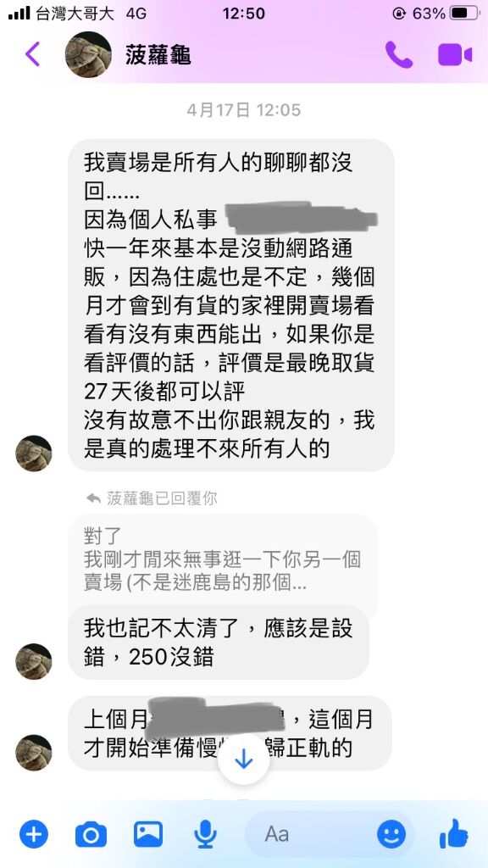Tap the back arrow to leave chat
This screenshot has height=868, width=488.
[x=32, y=54]
